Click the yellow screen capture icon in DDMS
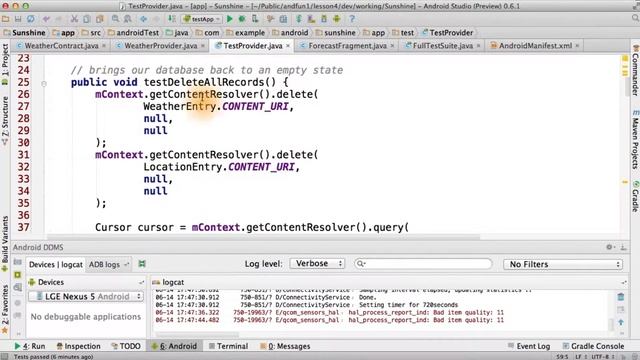This screenshot has height=360, width=640. [x=18, y=275]
